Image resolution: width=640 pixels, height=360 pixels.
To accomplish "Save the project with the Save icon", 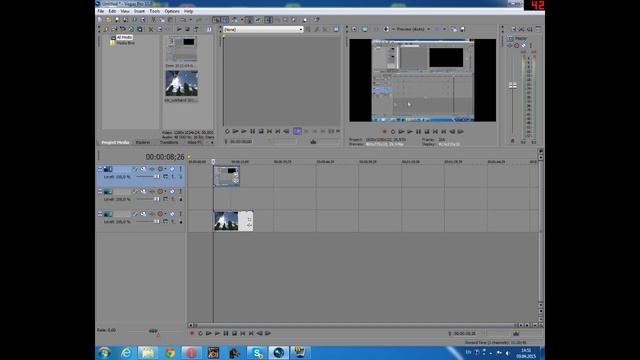I will [117, 20].
